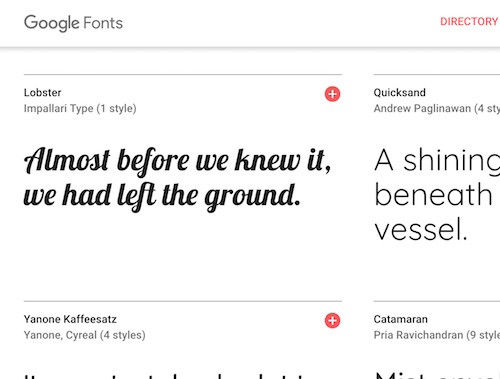
Task: Click the word 'Fonts' in the header logo
Action: click(x=103, y=23)
